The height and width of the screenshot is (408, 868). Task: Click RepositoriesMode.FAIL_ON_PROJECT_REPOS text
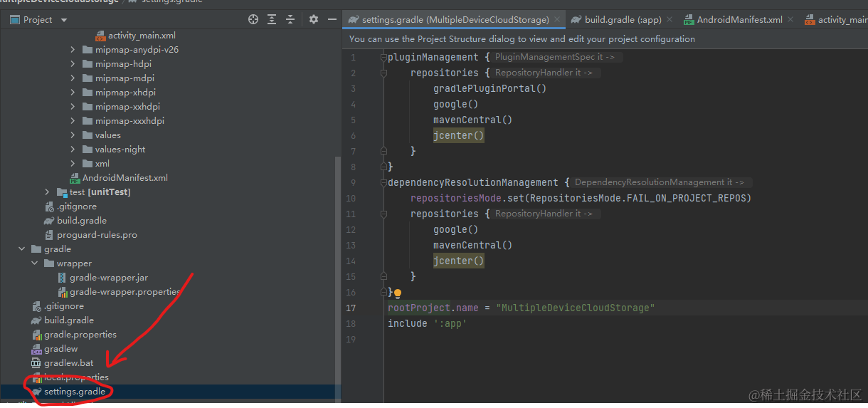[640, 198]
